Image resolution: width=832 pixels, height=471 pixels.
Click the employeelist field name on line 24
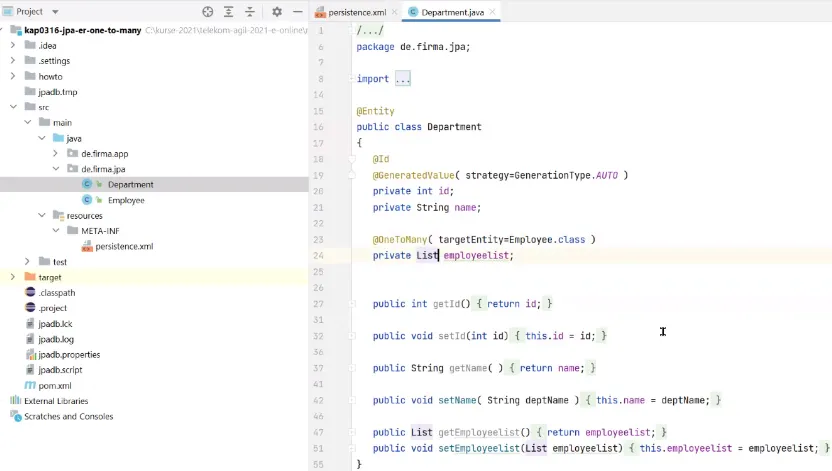click(x=476, y=256)
